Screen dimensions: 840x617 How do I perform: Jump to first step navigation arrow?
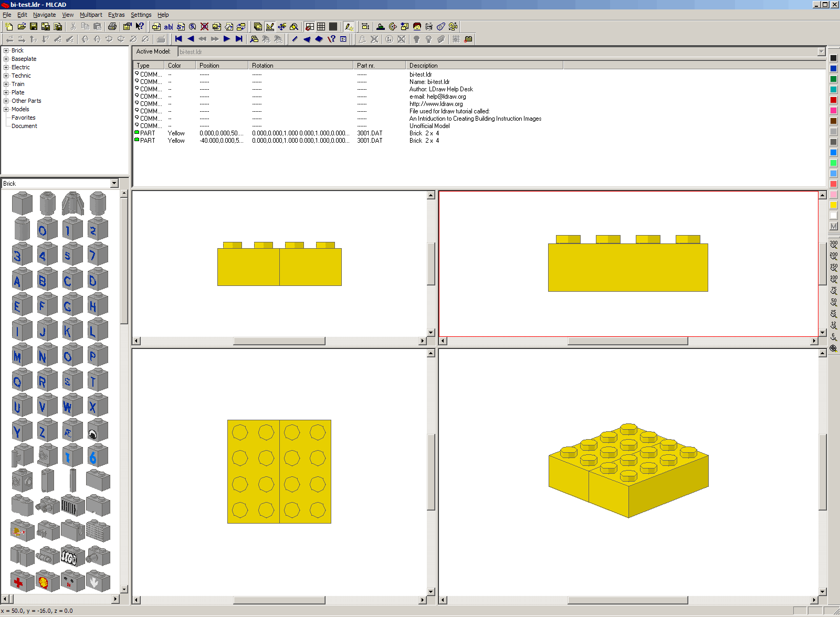178,39
